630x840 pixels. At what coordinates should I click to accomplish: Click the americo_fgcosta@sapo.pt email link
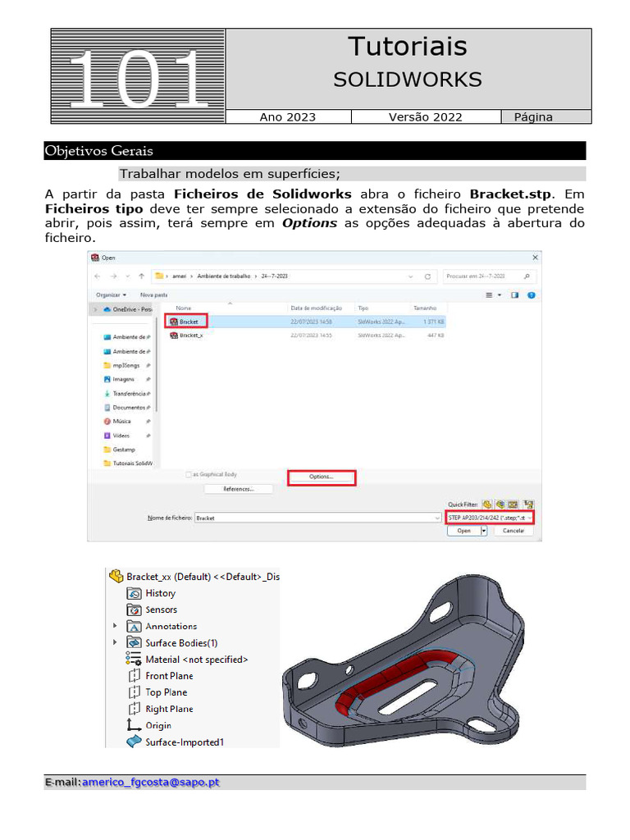click(151, 782)
